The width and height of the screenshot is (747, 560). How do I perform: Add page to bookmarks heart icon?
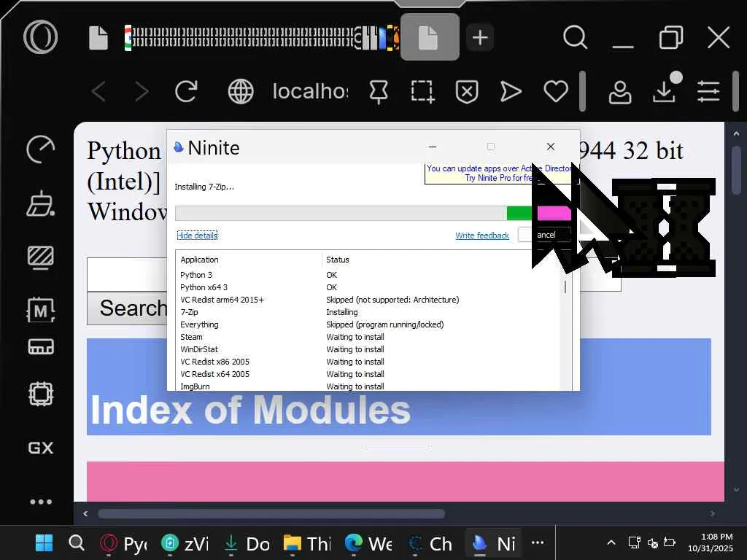pos(555,91)
